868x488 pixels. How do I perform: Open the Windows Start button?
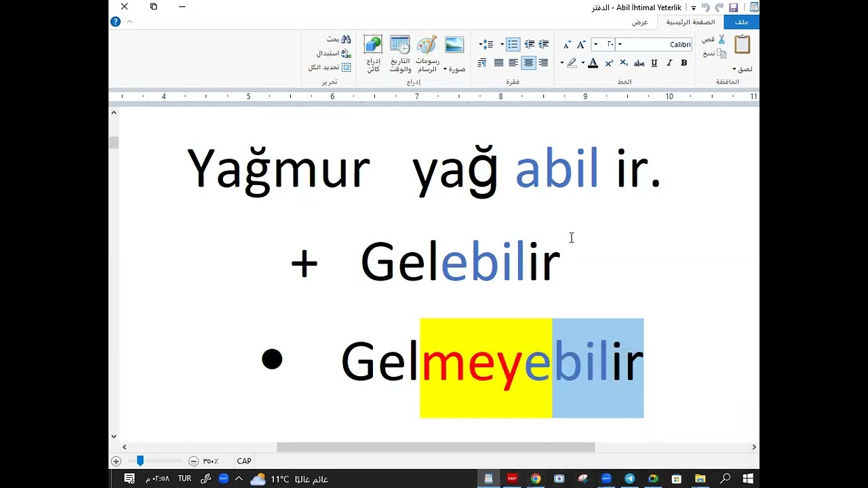coord(748,479)
